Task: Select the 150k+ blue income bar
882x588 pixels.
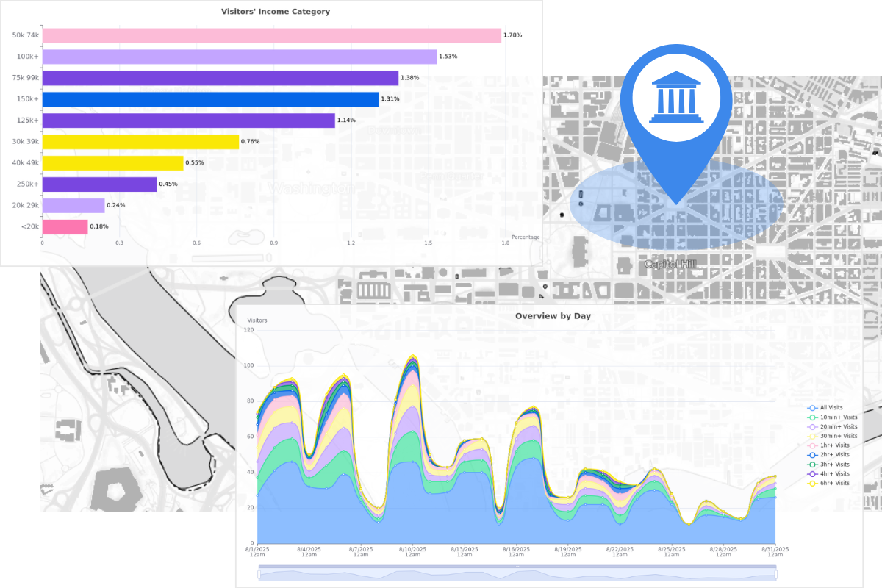Action: coord(210,99)
